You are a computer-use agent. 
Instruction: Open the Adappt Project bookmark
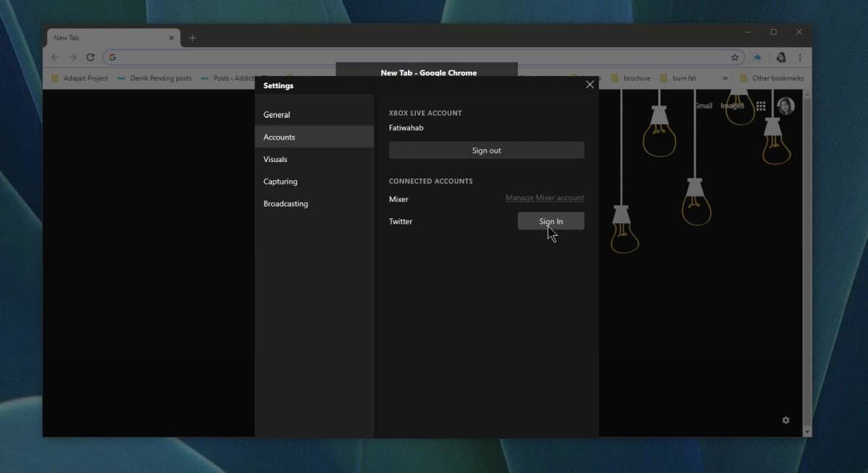[x=80, y=78]
